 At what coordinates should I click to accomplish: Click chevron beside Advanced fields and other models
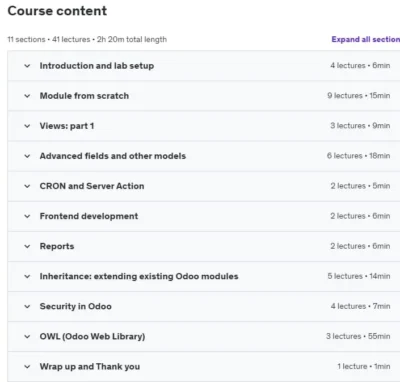(27, 156)
